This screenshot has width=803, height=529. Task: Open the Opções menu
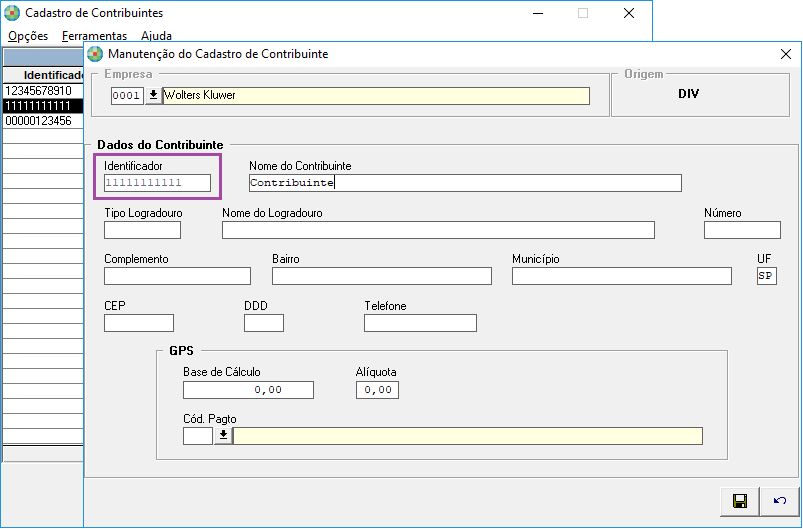(x=28, y=36)
